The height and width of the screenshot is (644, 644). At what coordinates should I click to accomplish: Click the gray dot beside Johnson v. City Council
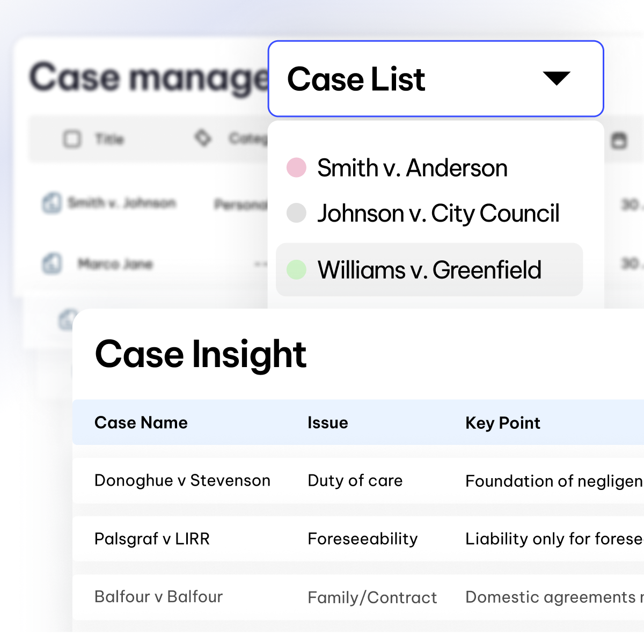click(296, 213)
